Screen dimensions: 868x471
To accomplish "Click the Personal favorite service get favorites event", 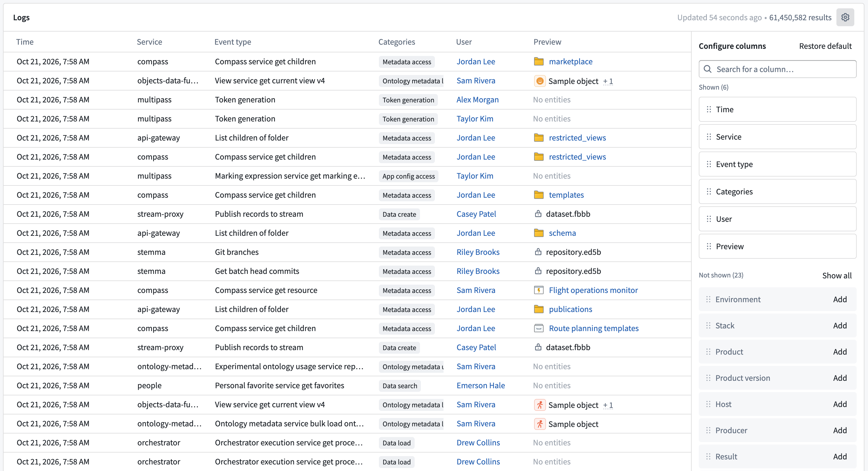I will point(279,386).
